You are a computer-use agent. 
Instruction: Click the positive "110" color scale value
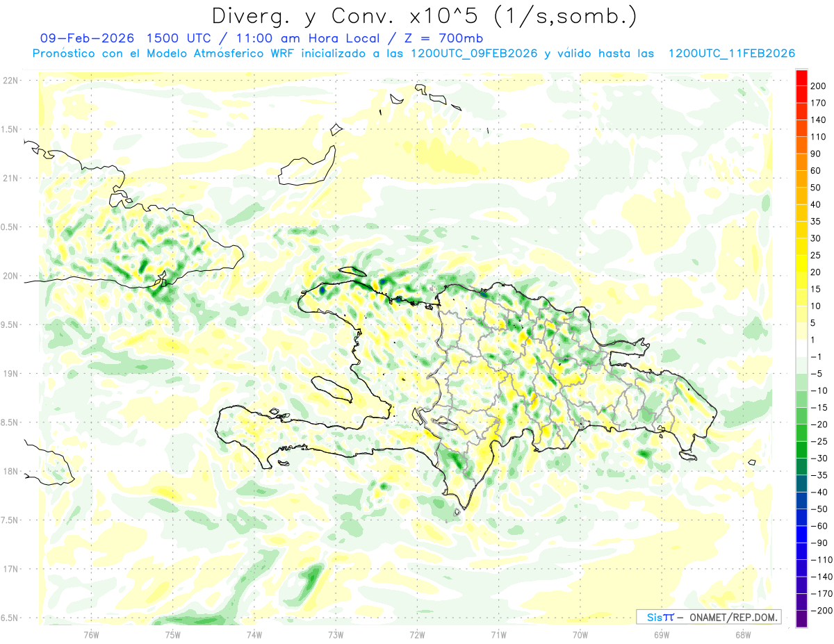[x=818, y=136]
